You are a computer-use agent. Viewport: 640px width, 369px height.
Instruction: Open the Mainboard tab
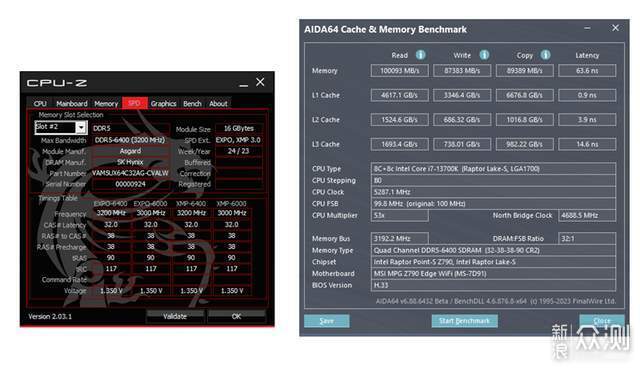71,103
